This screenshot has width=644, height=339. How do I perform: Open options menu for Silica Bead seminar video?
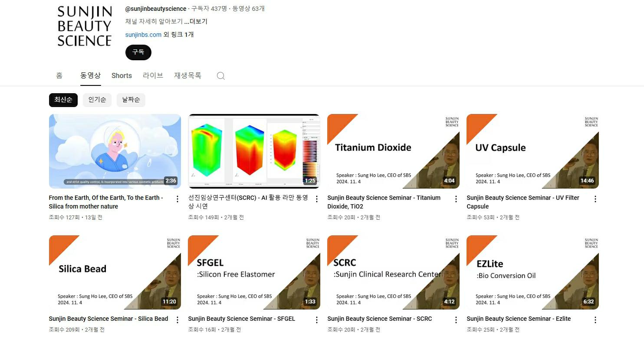[177, 320]
